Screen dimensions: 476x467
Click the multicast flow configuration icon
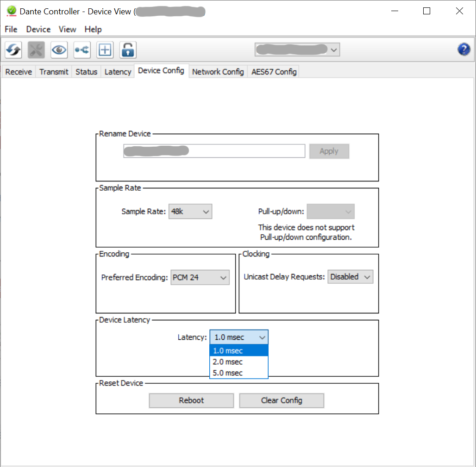pos(82,50)
